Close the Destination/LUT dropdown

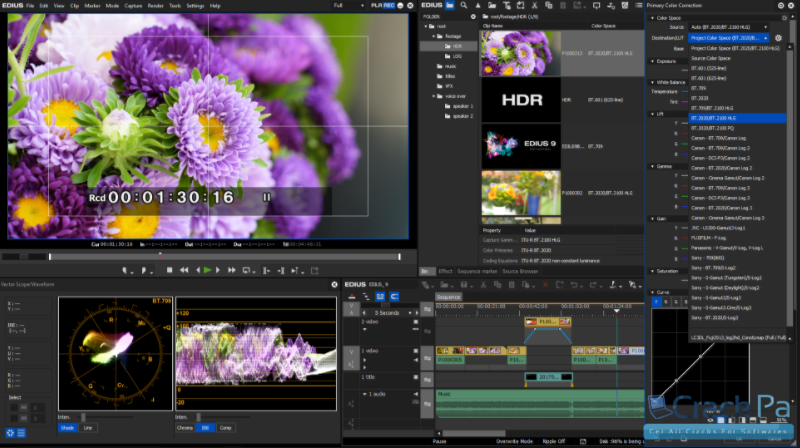(x=729, y=38)
